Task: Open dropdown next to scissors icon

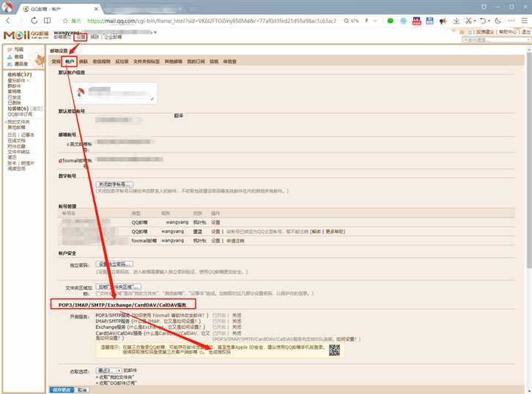Action: tap(474, 21)
